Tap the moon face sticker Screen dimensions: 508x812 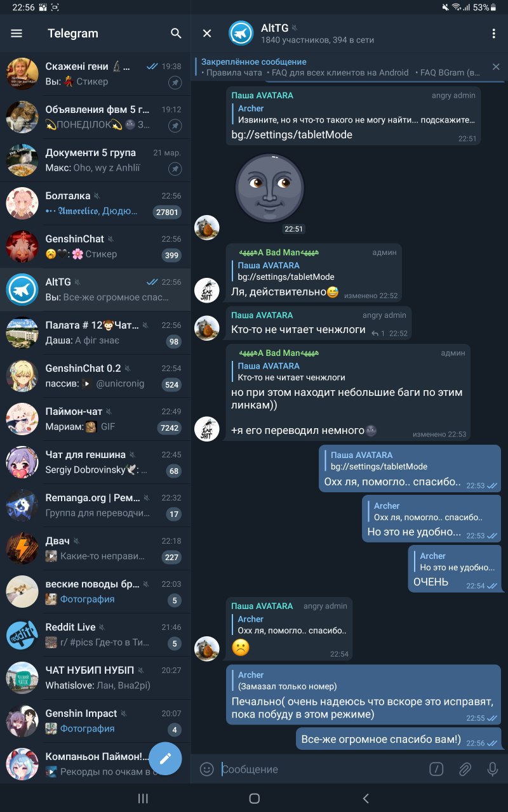(x=270, y=188)
